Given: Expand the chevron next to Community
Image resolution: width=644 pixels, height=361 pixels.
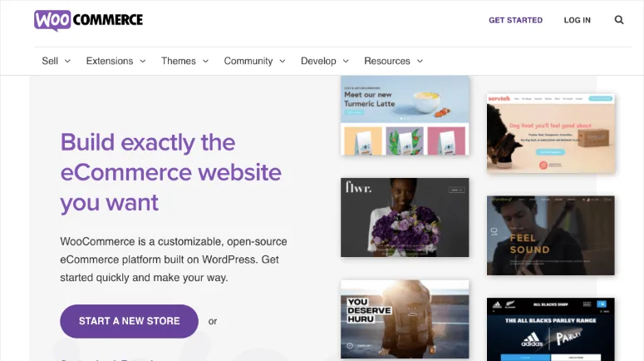Looking at the screenshot, I should point(283,62).
